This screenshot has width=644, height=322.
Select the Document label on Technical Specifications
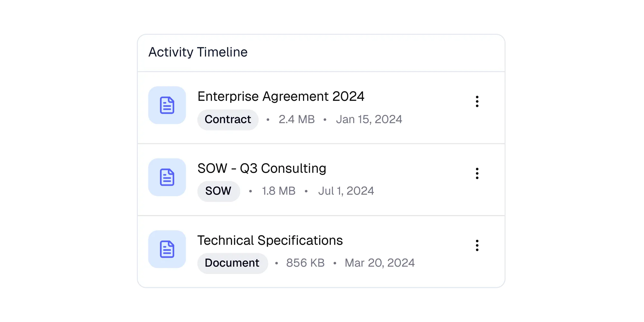(x=232, y=263)
